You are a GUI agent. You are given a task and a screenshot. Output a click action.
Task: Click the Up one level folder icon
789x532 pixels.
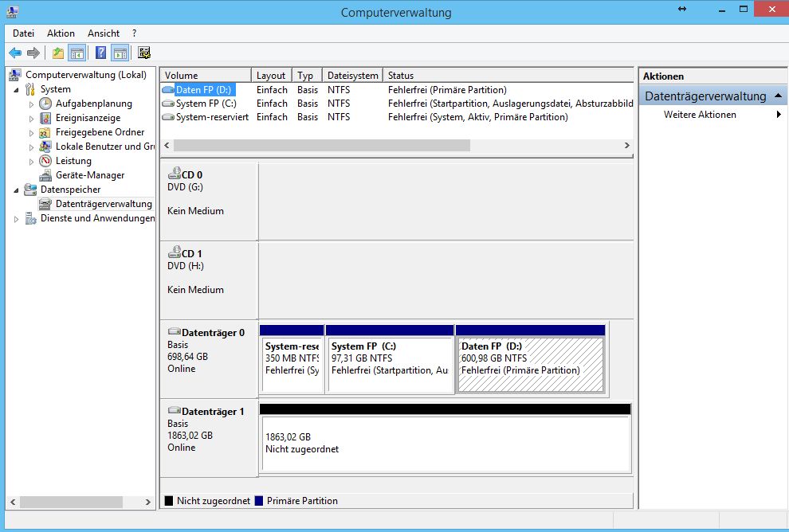(58, 53)
